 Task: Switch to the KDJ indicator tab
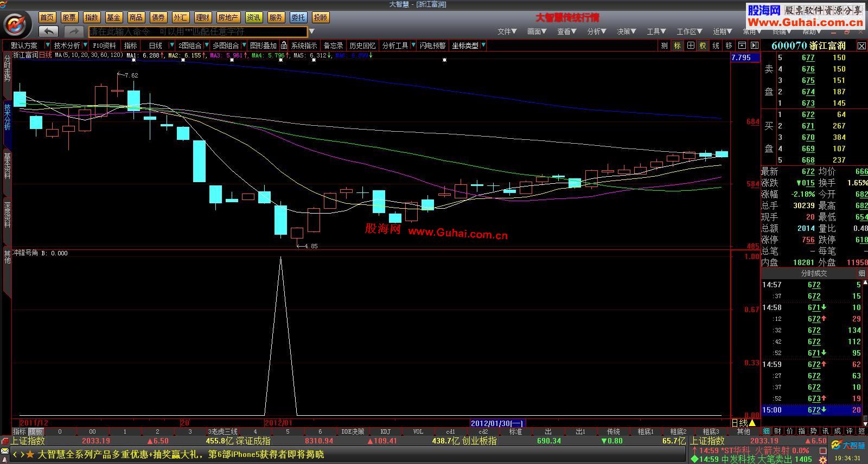pyautogui.click(x=385, y=431)
